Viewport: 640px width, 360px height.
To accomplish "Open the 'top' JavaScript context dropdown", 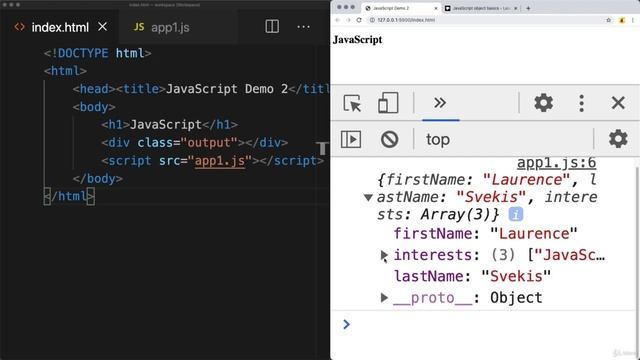I will tap(438, 140).
